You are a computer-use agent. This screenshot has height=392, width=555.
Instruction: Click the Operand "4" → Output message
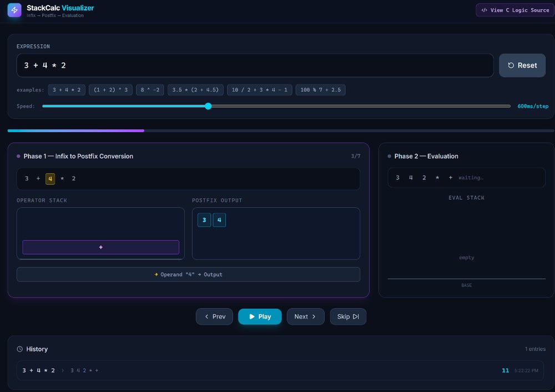(188, 274)
